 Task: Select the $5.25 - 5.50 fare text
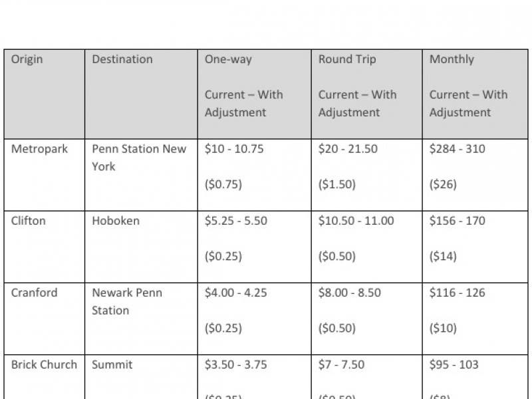point(236,221)
